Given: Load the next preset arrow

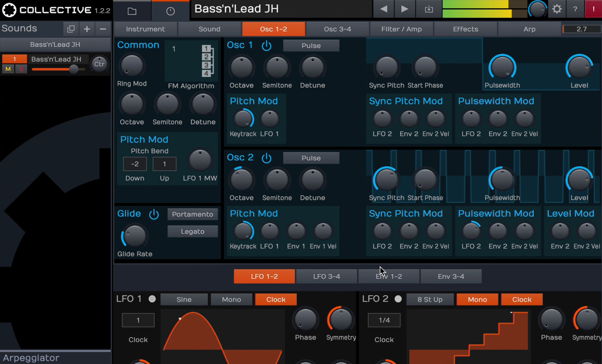Looking at the screenshot, I should point(404,9).
